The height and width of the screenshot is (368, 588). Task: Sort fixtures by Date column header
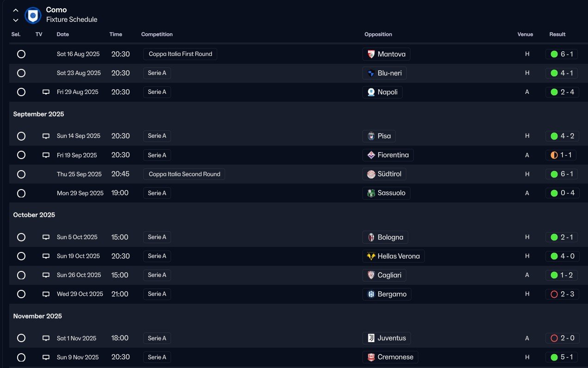tap(63, 34)
